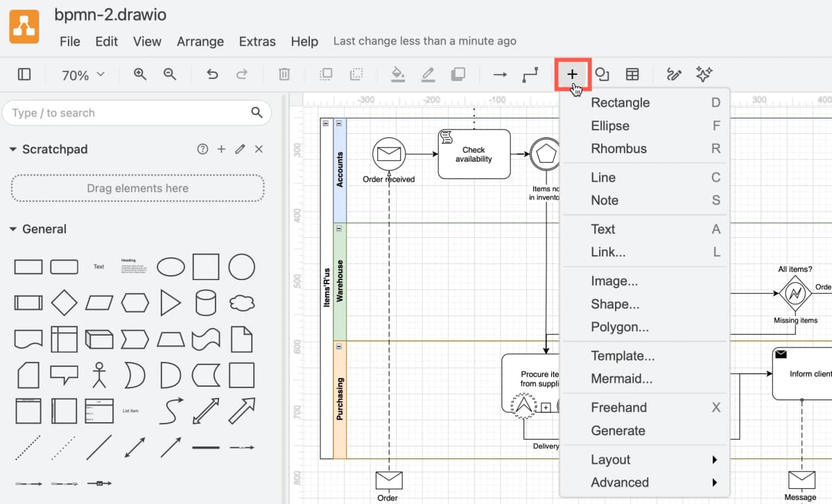Click the delete trash icon
The image size is (832, 504).
click(x=284, y=74)
